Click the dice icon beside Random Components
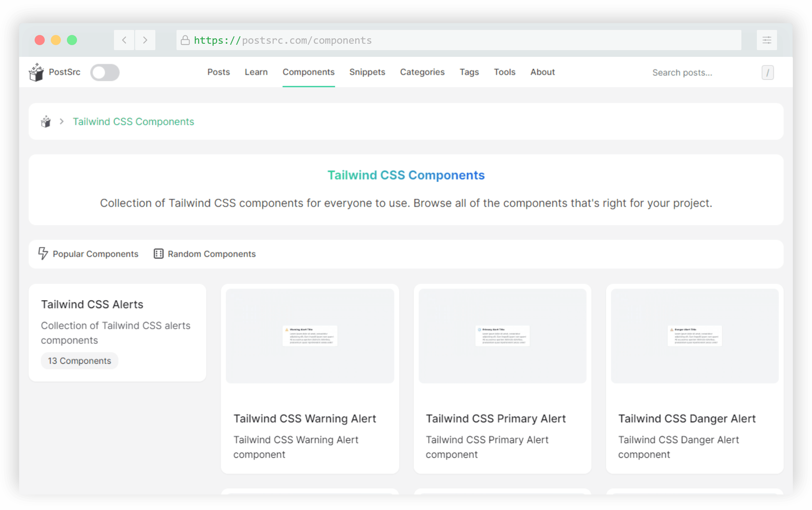The image size is (812, 510). pos(158,254)
